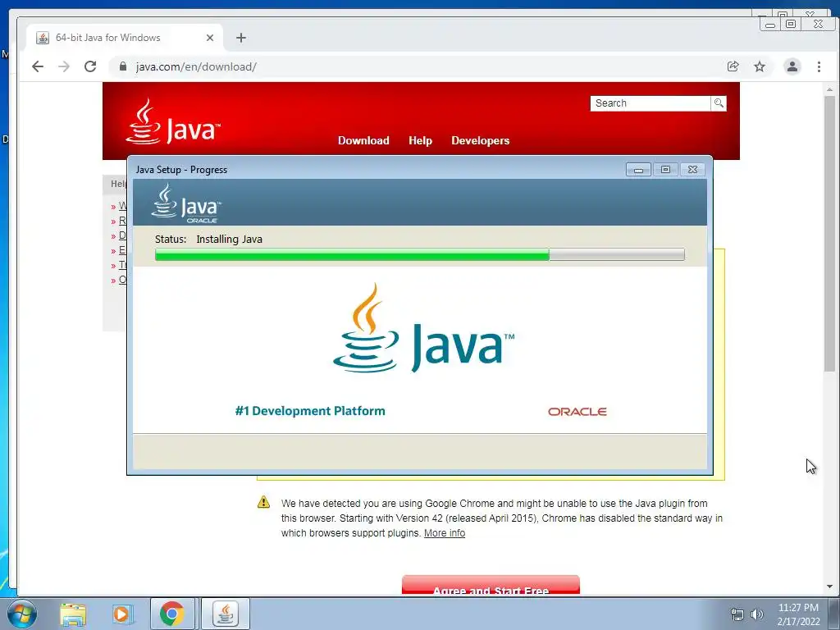The width and height of the screenshot is (840, 630).
Task: Click the Java Setup - Progress title bar
Action: click(x=375, y=169)
